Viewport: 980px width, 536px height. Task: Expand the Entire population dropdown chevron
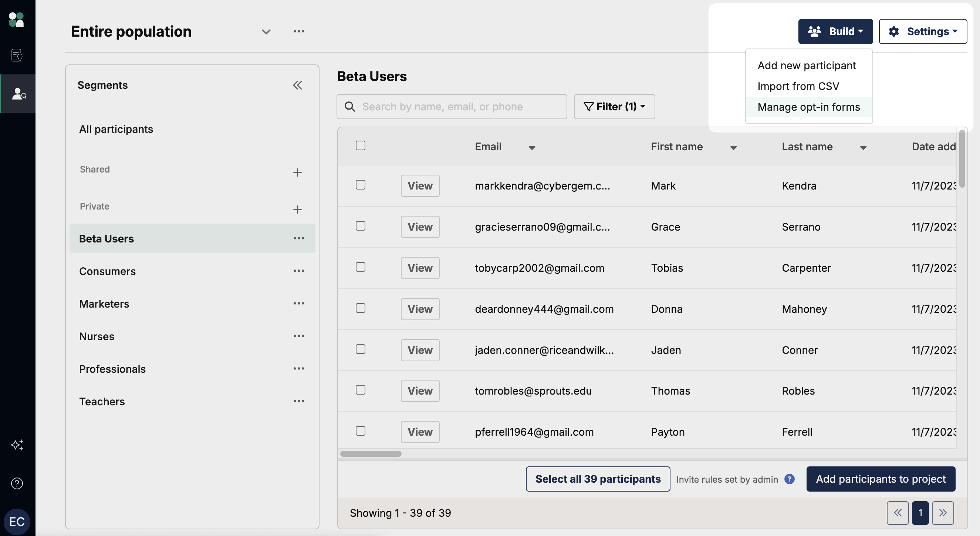[266, 31]
